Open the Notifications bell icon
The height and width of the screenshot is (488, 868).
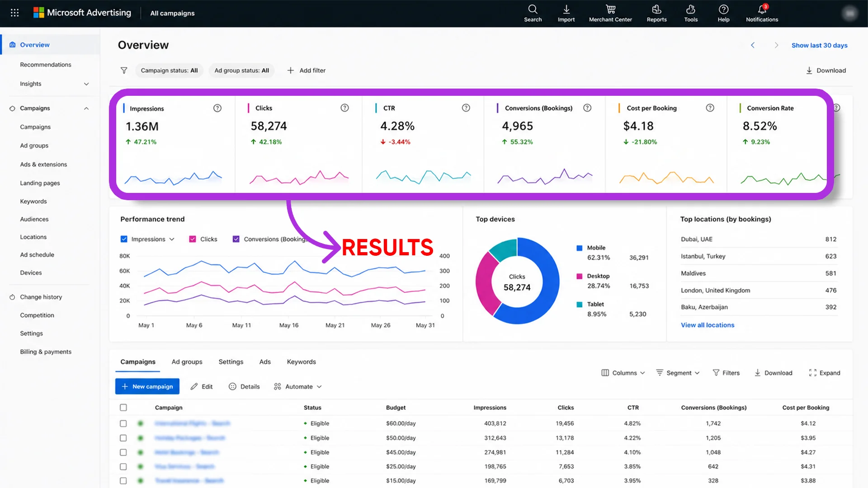[x=762, y=9]
